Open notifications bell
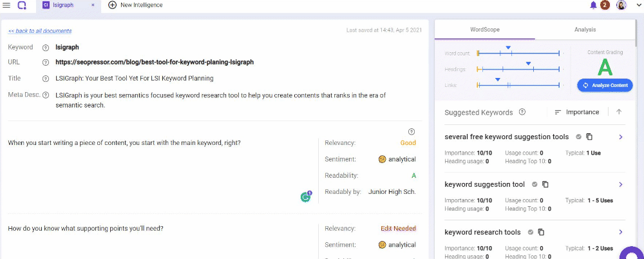644x259 pixels. [x=593, y=5]
